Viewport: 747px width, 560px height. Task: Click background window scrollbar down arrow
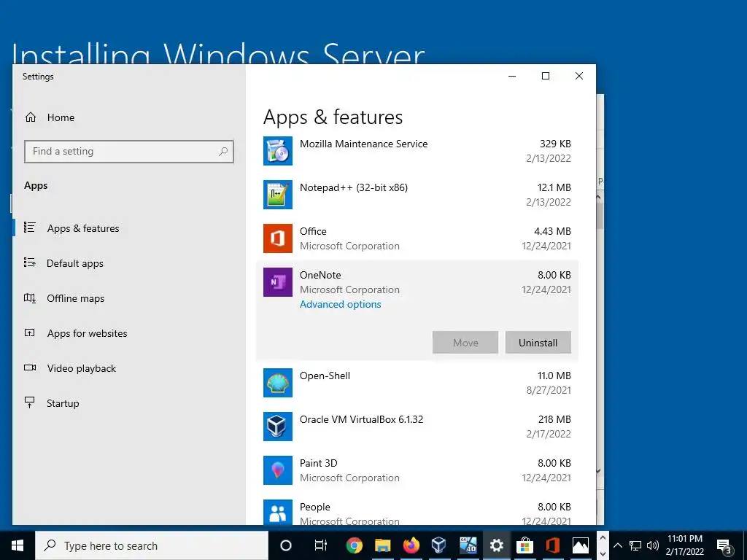click(599, 471)
